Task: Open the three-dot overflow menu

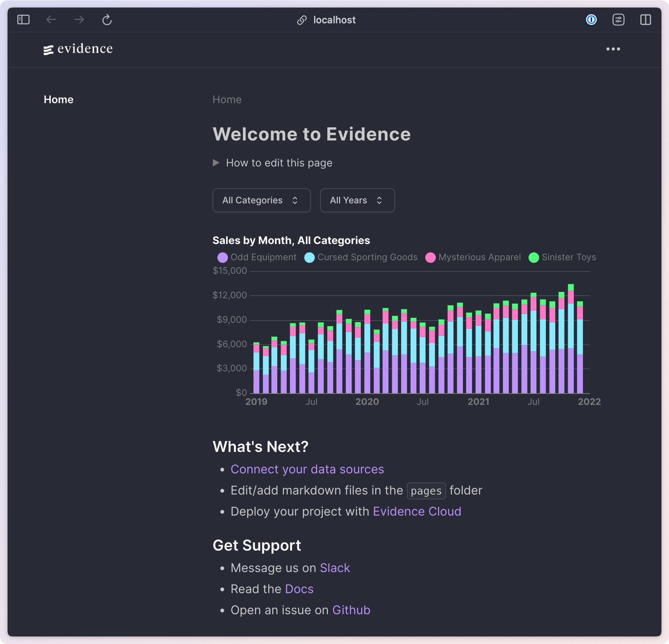Action: click(x=614, y=49)
